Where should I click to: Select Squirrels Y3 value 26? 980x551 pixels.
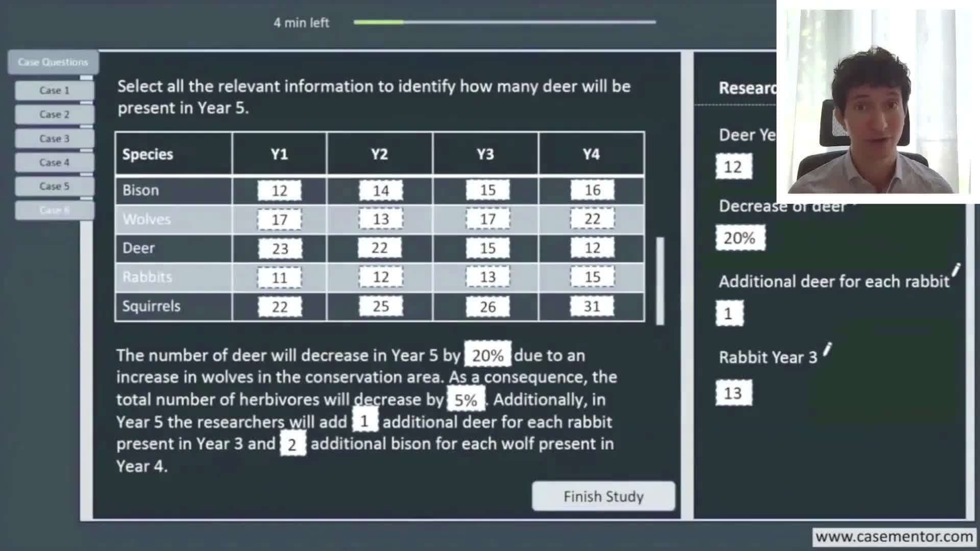coord(487,307)
